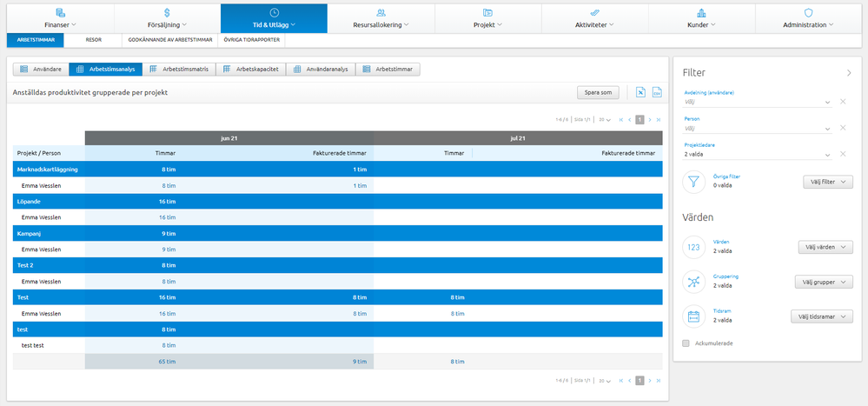The width and height of the screenshot is (868, 406).
Task: Go to next page in bottom pagination
Action: pyautogui.click(x=650, y=381)
